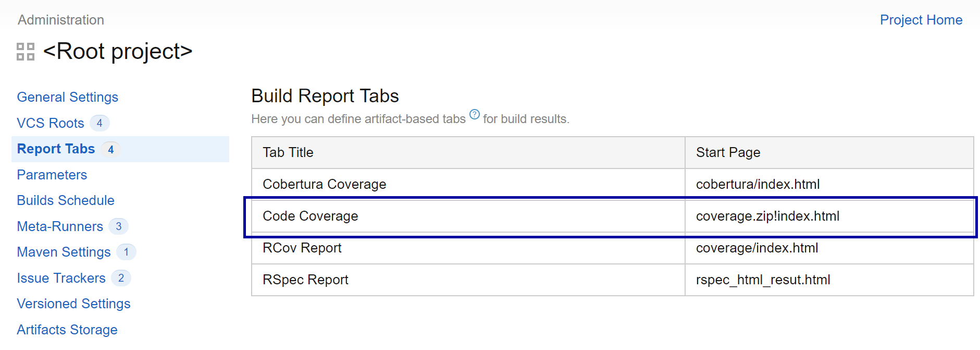Click Meta-Runners count badge 3
The width and height of the screenshot is (980, 350).
[x=119, y=226]
